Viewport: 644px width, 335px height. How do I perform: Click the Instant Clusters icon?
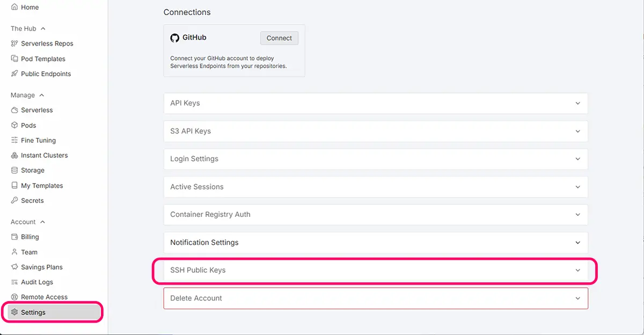click(14, 155)
